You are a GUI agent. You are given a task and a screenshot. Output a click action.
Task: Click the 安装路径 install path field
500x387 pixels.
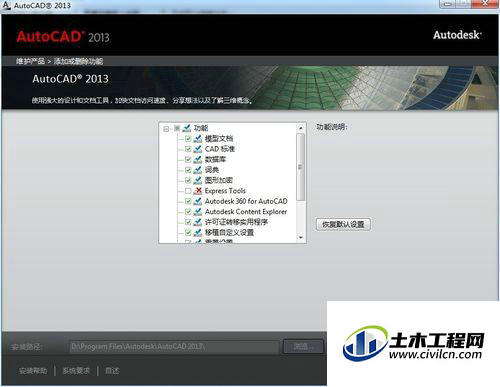[174, 347]
